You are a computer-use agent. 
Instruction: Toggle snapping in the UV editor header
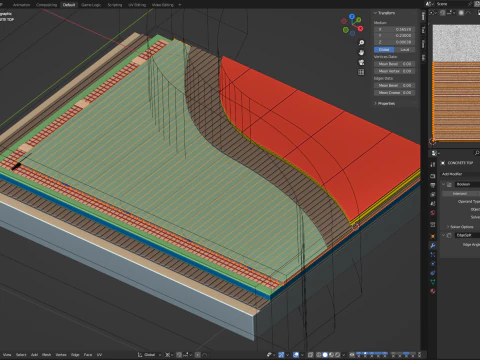click(444, 13)
